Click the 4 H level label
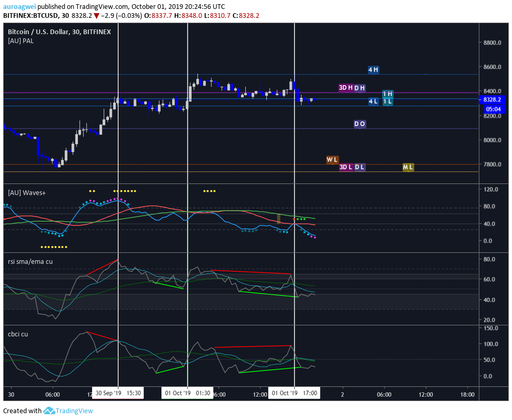Screen dimensions: 512x420 (373, 70)
